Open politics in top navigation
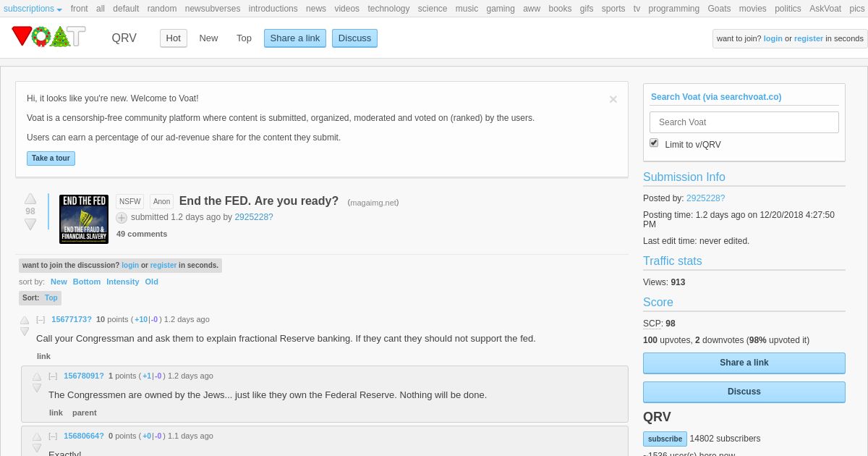This screenshot has height=456, width=868. pyautogui.click(x=788, y=9)
